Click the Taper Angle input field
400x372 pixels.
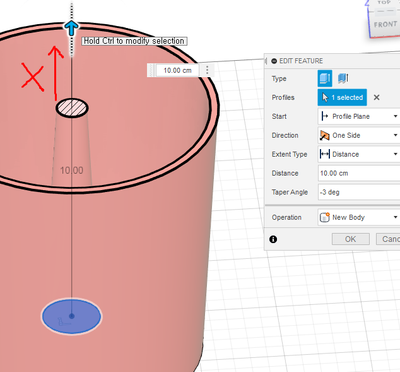coord(359,192)
